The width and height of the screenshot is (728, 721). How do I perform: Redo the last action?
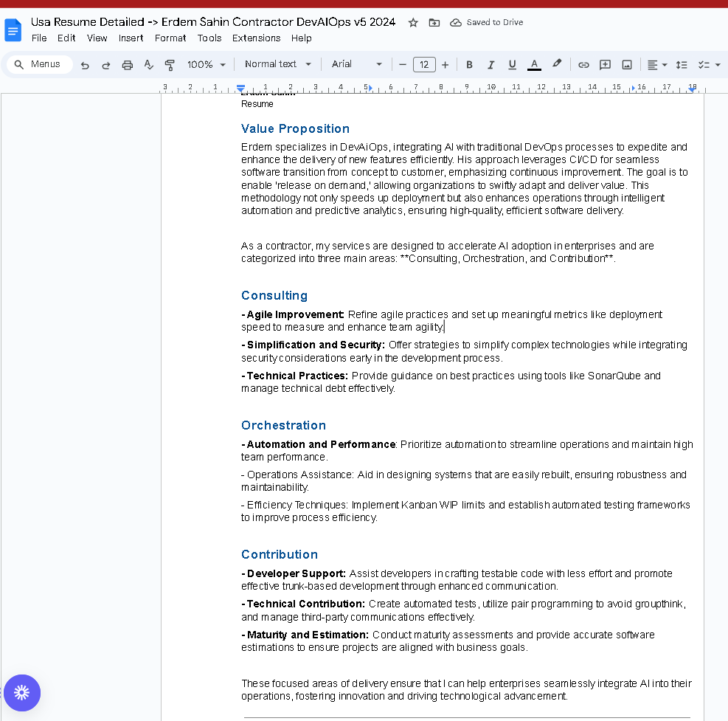pos(106,65)
